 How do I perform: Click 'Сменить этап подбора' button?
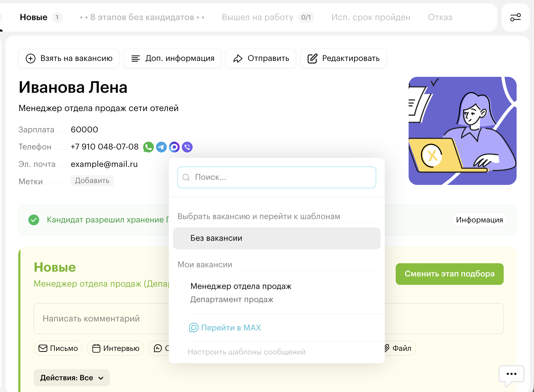coord(449,274)
